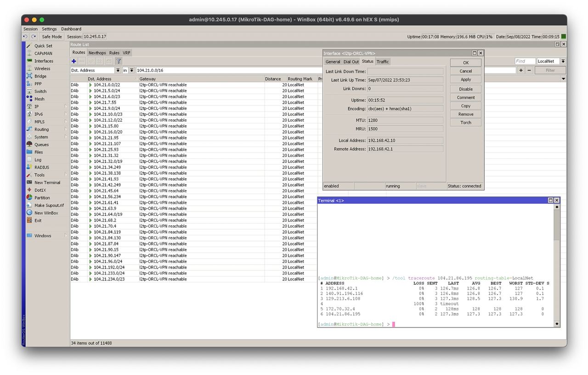Click the Copy button in Interface dialog
This screenshot has height=375, width=588.
466,106
